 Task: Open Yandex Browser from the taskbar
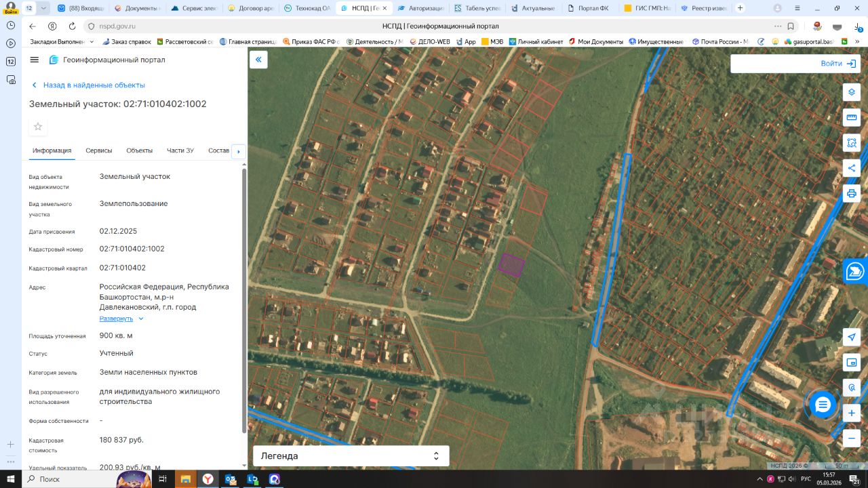click(x=208, y=479)
